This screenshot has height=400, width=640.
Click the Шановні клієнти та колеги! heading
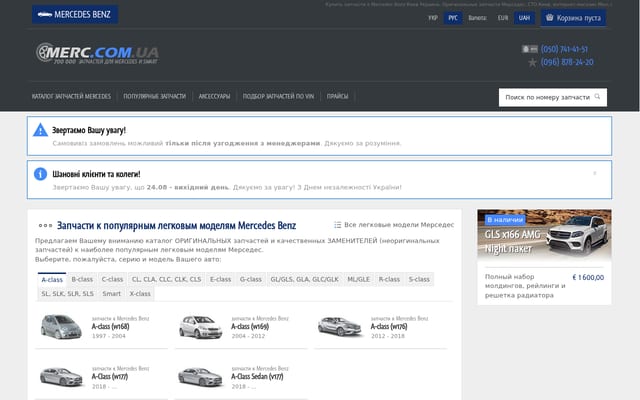(x=96, y=174)
